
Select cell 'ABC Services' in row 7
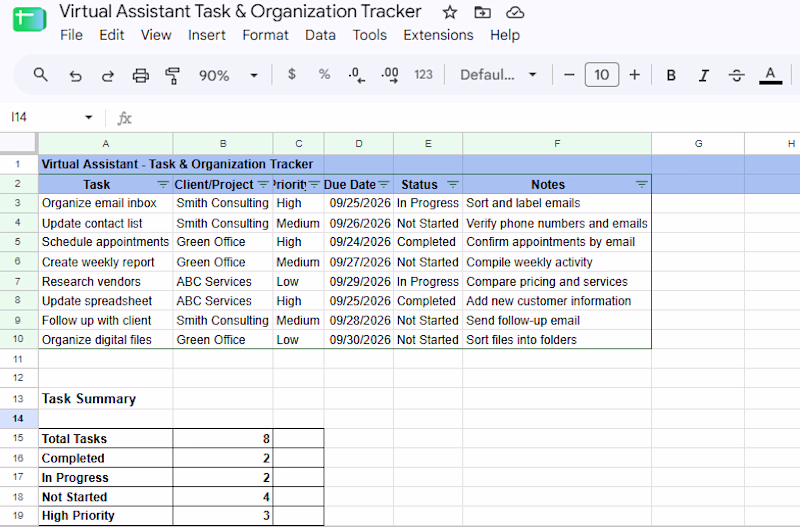[223, 282]
